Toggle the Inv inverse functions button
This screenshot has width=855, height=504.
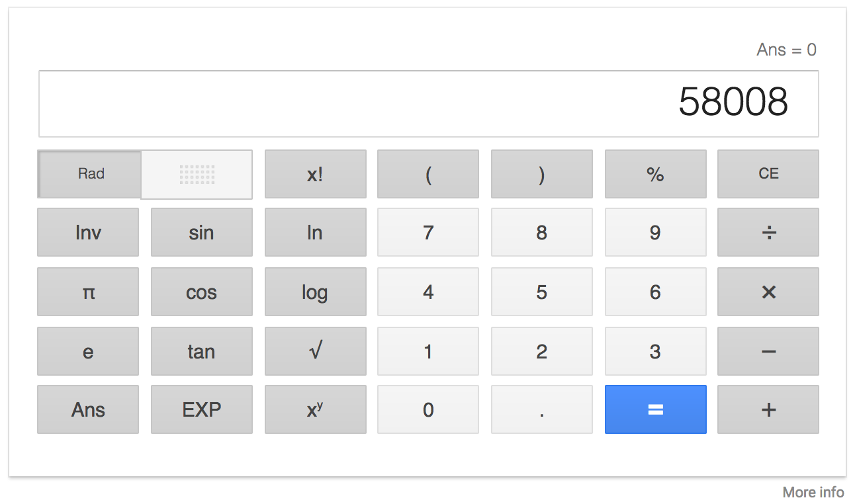[88, 232]
